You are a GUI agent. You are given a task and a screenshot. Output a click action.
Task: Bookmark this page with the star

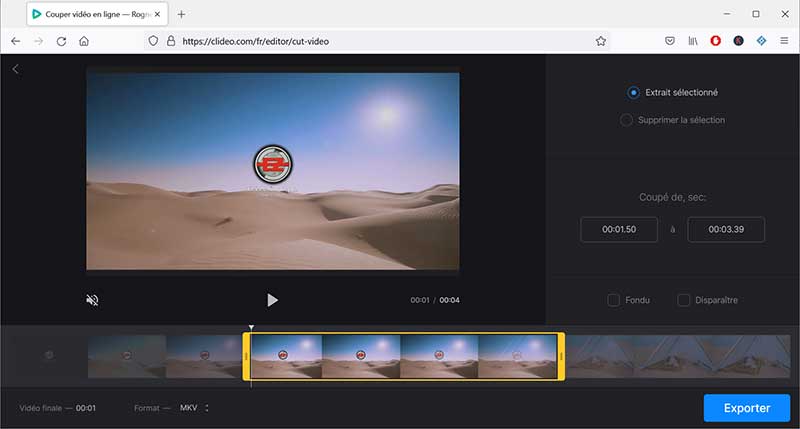[601, 41]
